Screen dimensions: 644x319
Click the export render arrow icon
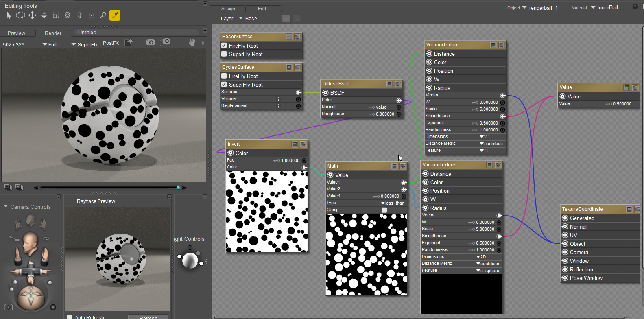coord(129,42)
